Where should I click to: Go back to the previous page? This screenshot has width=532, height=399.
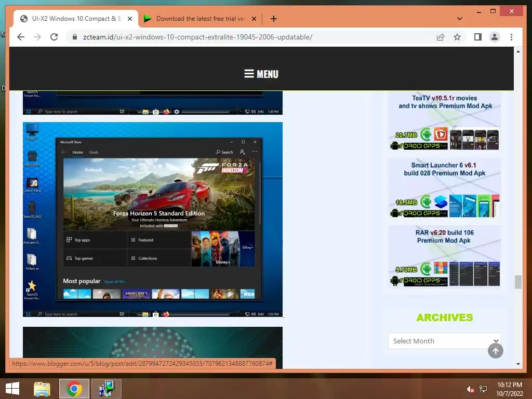point(21,37)
